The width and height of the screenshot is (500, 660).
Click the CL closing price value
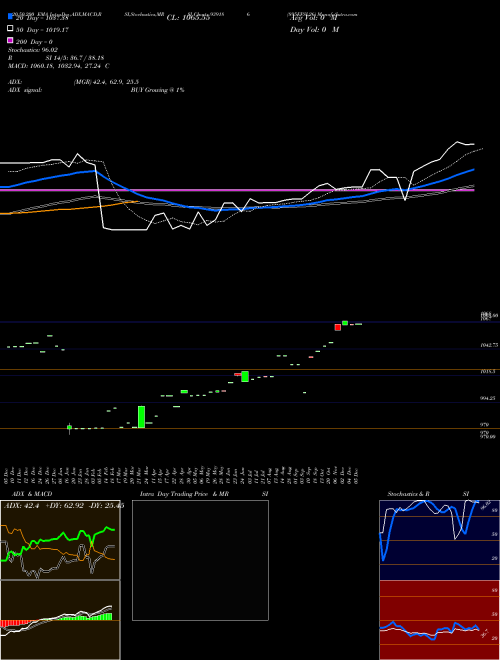tap(188, 18)
